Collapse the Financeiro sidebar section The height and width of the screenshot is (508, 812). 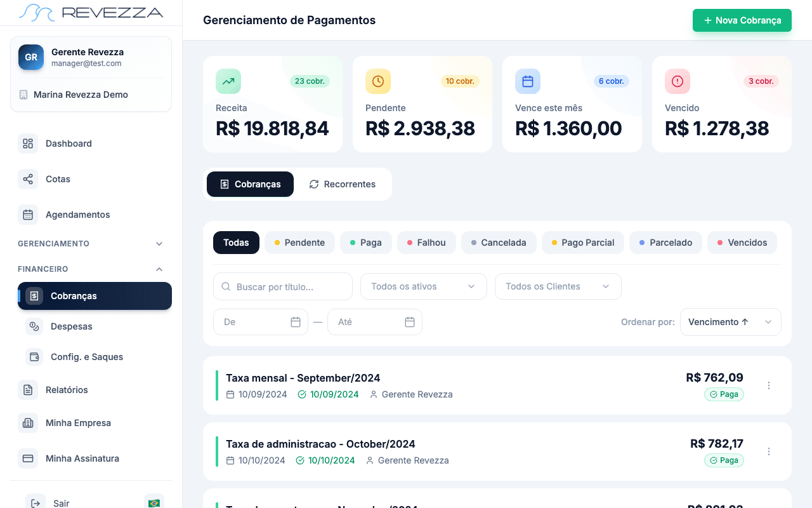tap(91, 269)
